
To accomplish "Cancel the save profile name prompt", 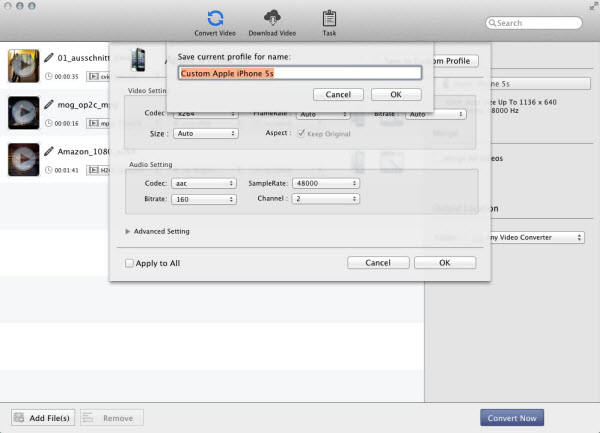I will pos(338,94).
